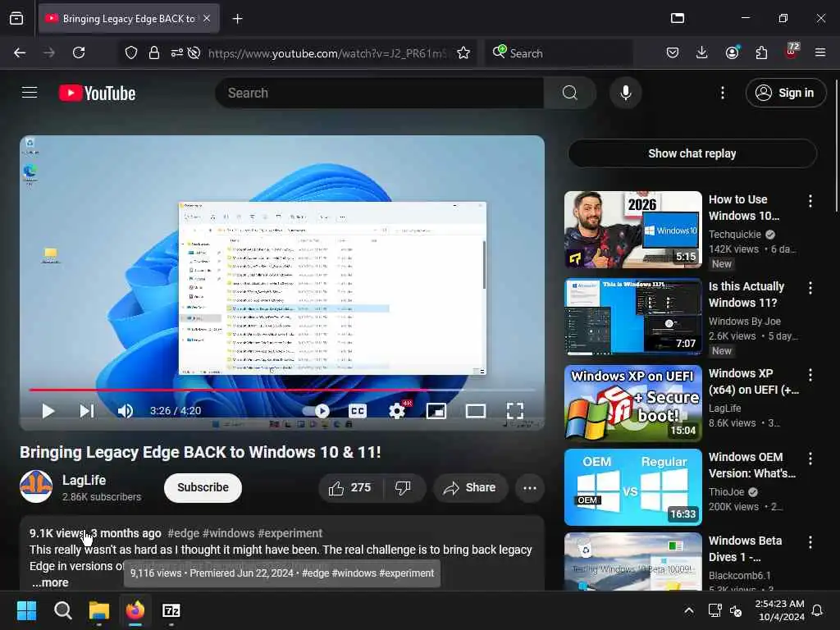View site security padlock information
Screen dimensions: 840x630
pyautogui.click(x=154, y=52)
